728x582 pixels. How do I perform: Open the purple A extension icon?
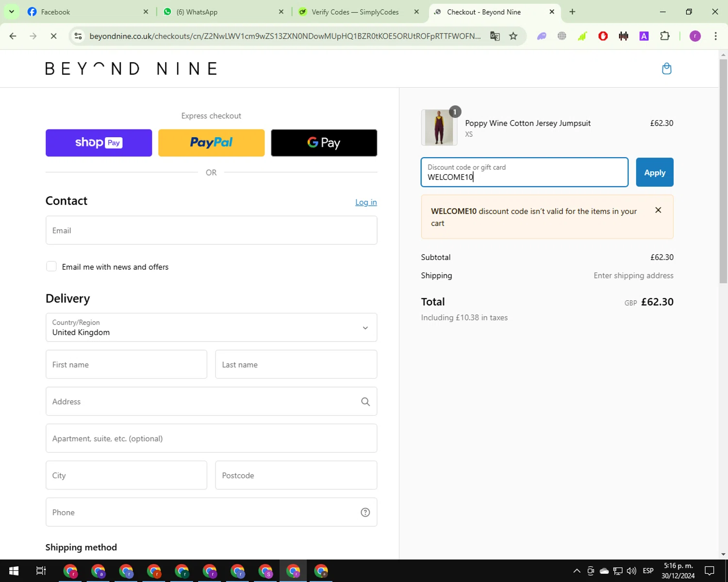644,36
